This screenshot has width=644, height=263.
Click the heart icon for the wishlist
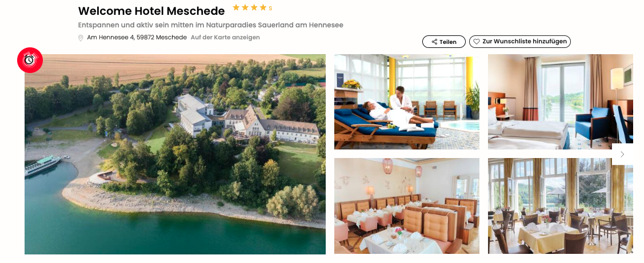[x=477, y=42]
